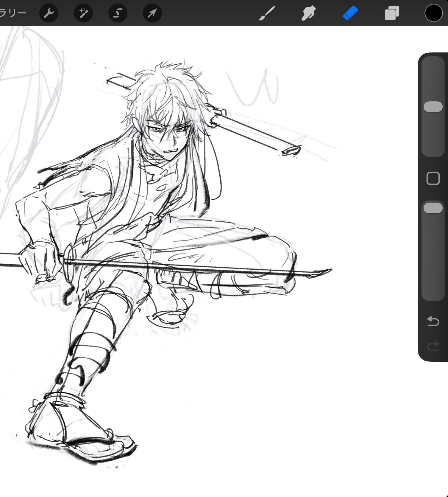Click the opacity slider handle

pyautogui.click(x=433, y=208)
